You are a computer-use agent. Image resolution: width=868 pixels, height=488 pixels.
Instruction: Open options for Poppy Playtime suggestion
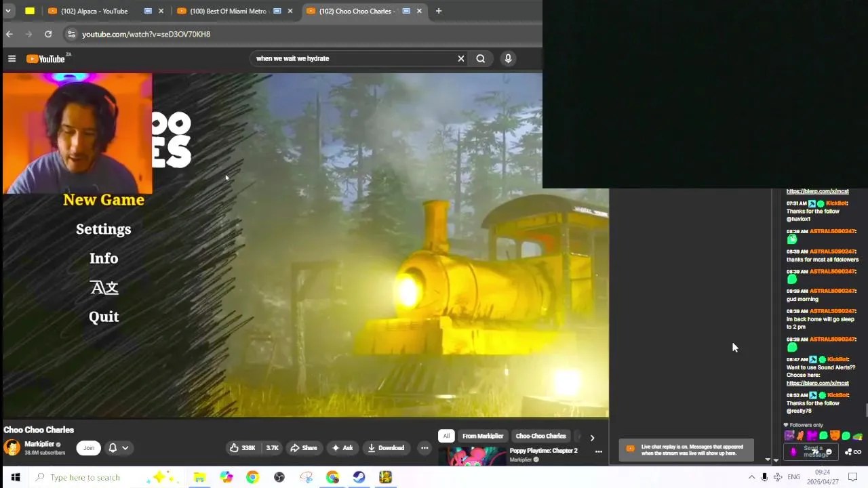(x=599, y=451)
